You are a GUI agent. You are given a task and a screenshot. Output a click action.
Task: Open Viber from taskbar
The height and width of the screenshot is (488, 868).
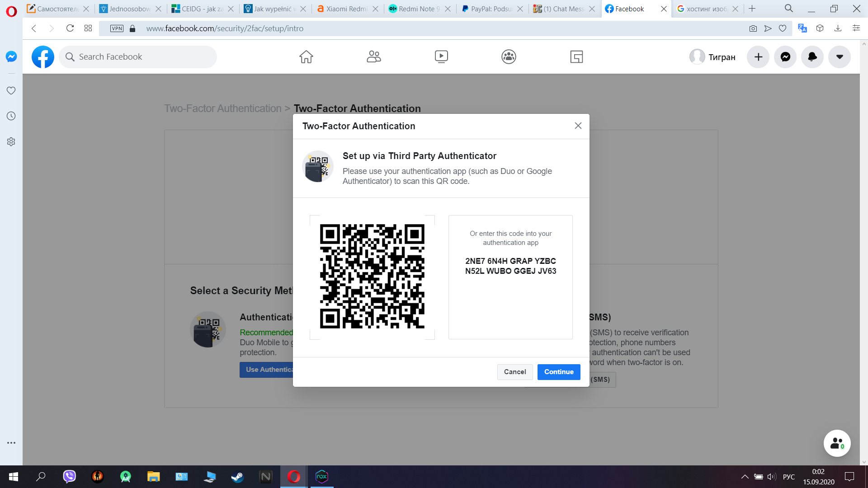[x=69, y=477]
